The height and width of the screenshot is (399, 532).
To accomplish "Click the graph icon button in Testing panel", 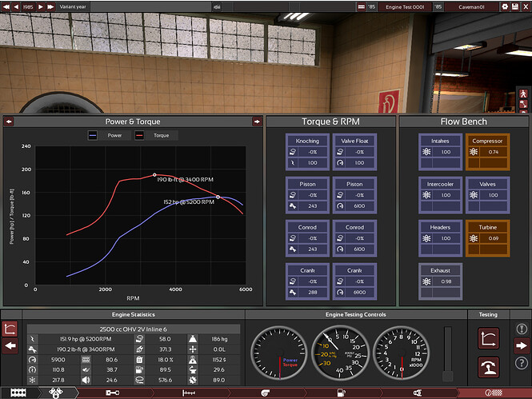I will click(x=486, y=338).
